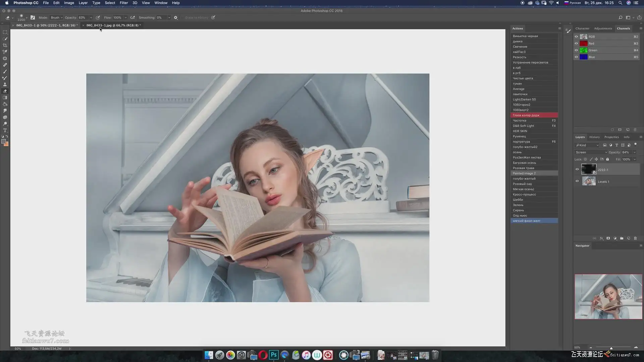Open smoothing options gear icon
644x362 pixels.
pos(176,17)
